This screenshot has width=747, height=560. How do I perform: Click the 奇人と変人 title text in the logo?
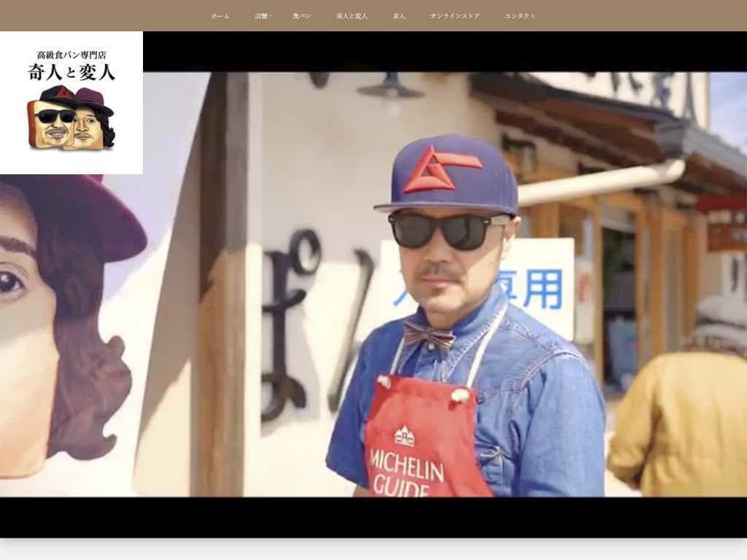tap(70, 73)
